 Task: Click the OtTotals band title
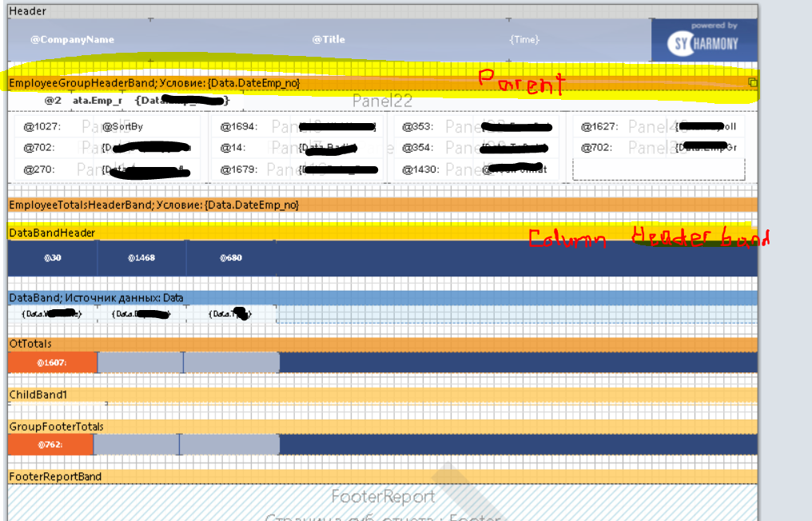click(x=383, y=344)
